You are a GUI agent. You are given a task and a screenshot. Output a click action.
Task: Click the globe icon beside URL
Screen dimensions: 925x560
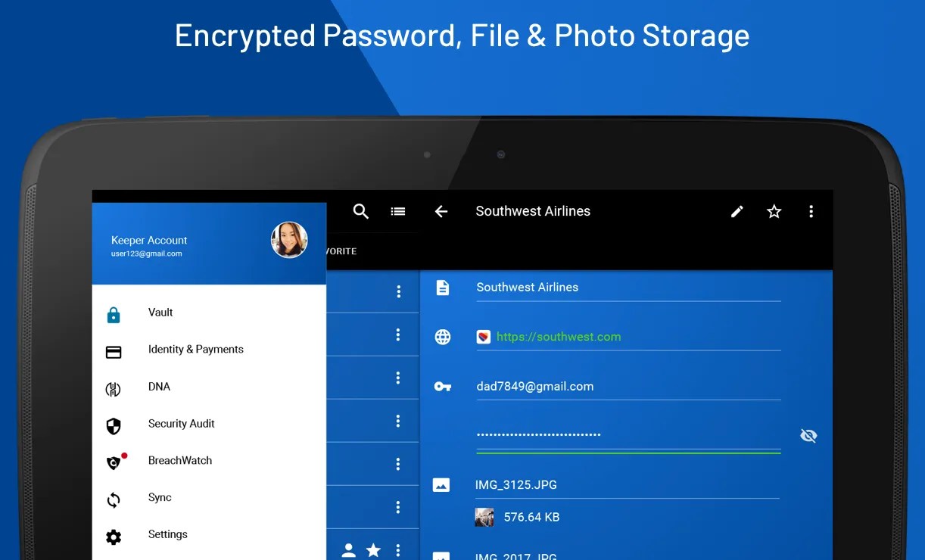pyautogui.click(x=443, y=337)
